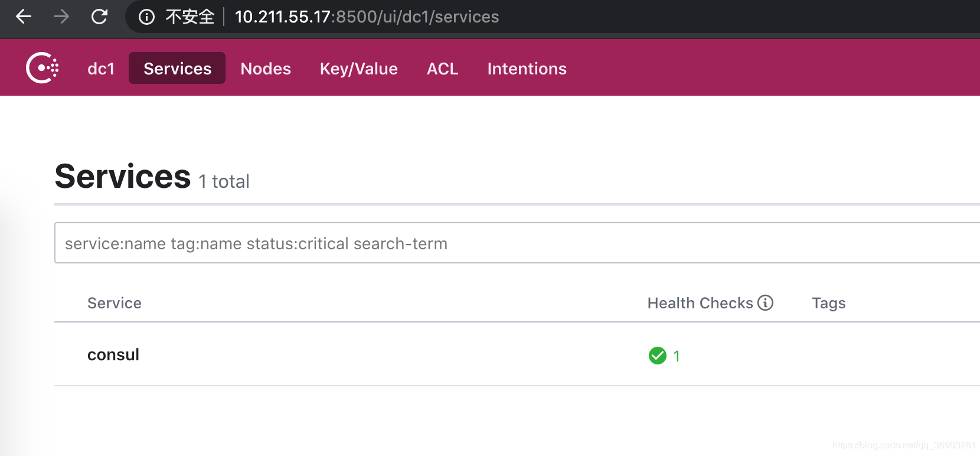This screenshot has width=980, height=456.
Task: Open the dc1 datacenter selector
Action: (x=101, y=69)
